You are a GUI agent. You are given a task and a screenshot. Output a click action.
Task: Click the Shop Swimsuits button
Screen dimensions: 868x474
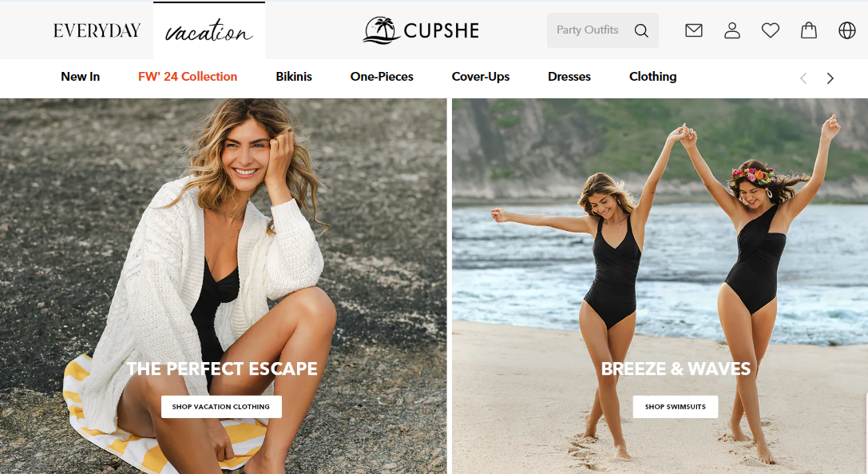tap(676, 406)
